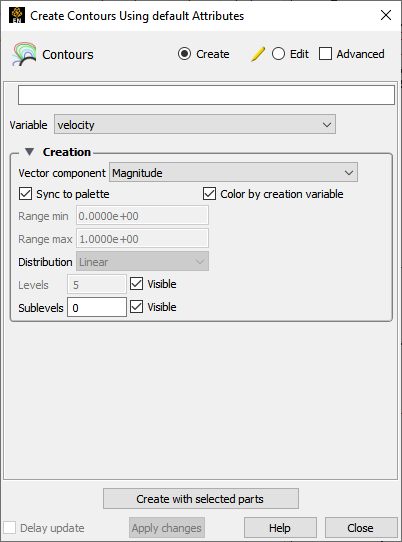402x542 pixels.
Task: Close the dialog with the X button
Action: [386, 15]
